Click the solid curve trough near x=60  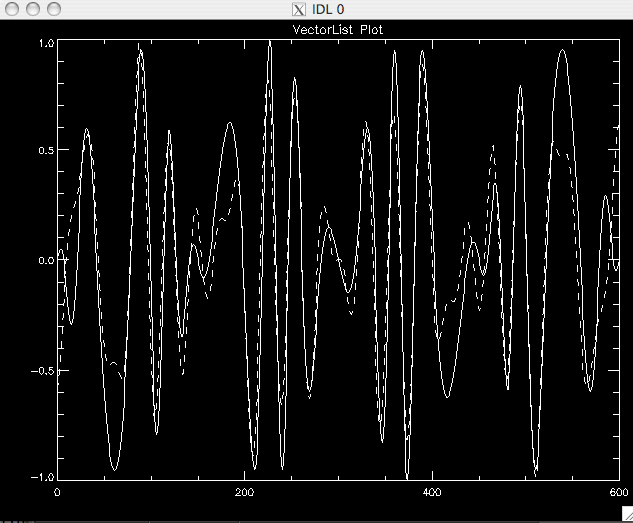115,468
